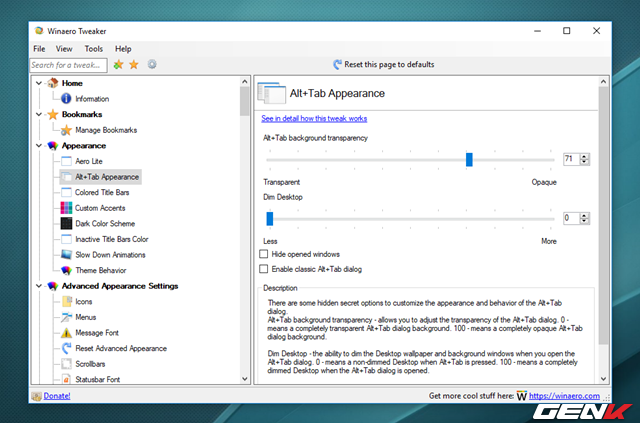The width and height of the screenshot is (640, 423).
Task: Click the Advanced Appearance Settings icon
Action: 53,286
